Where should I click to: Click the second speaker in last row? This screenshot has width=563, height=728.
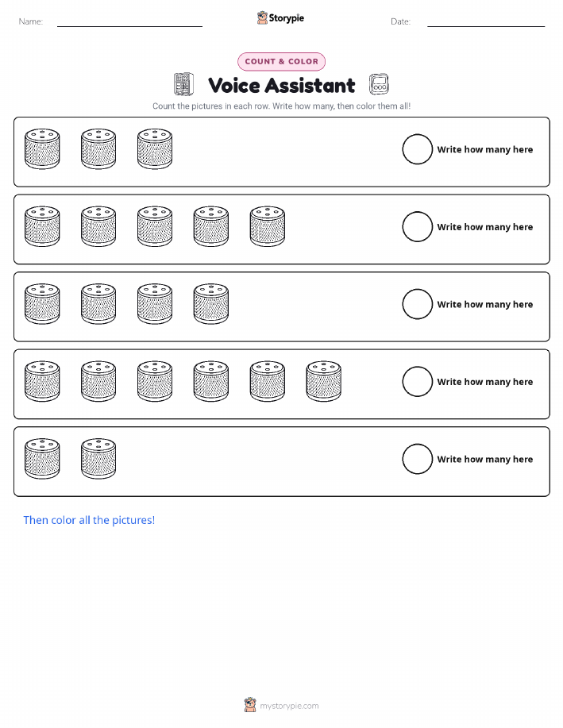tap(98, 459)
